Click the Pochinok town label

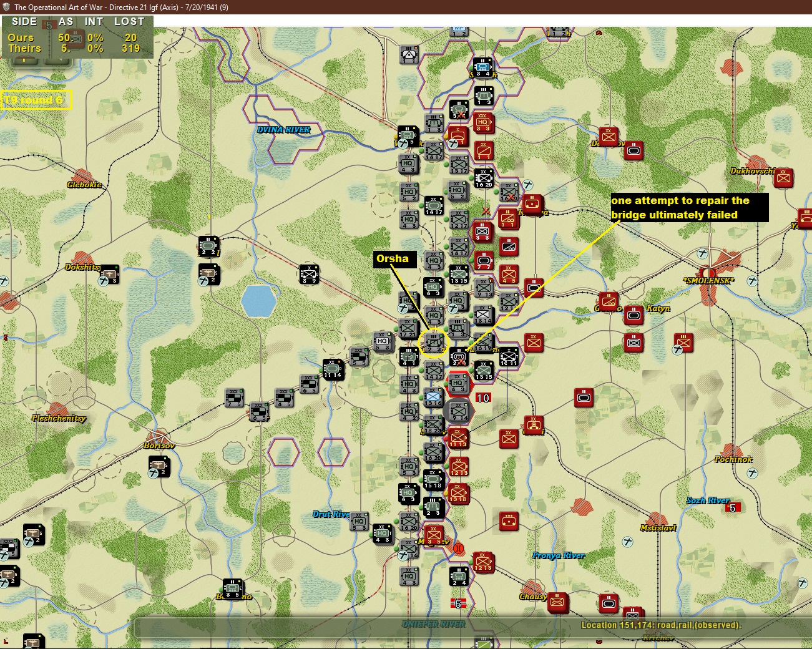tap(733, 459)
